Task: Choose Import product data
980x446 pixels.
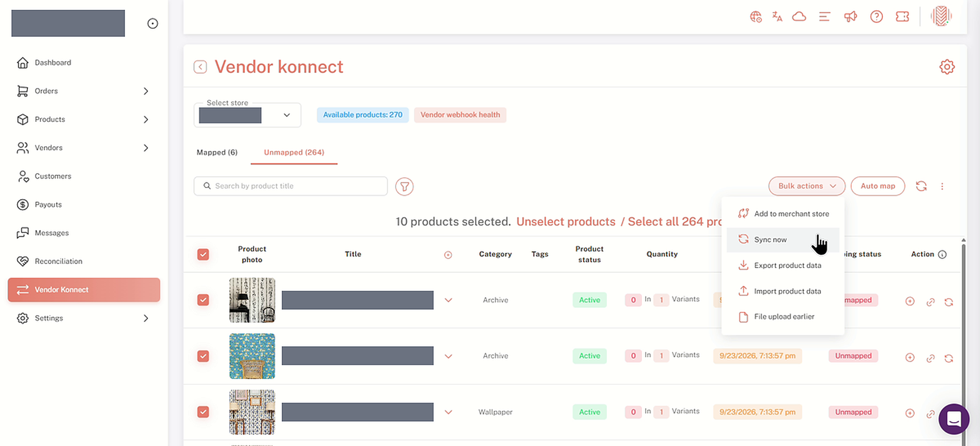Action: (783, 291)
